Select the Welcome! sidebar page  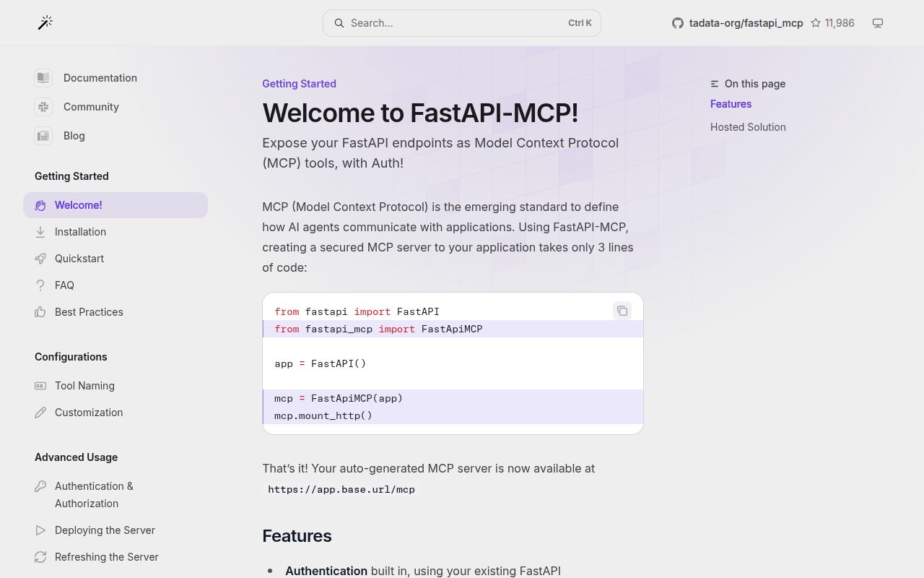115,205
